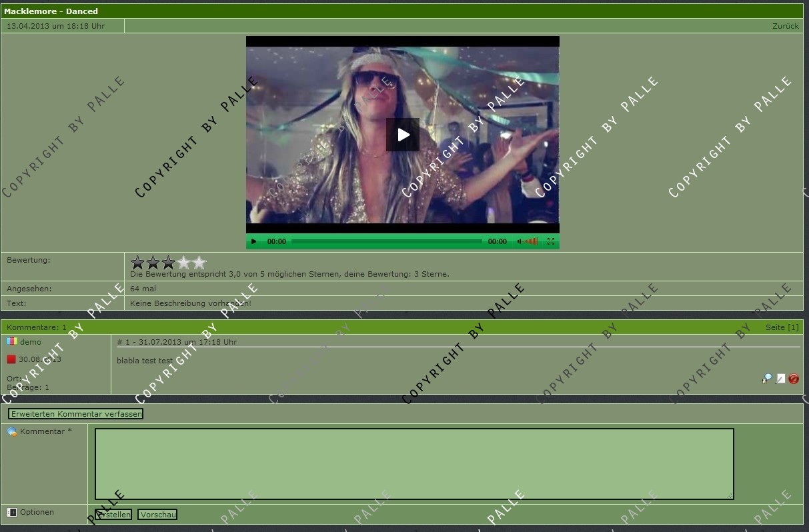
Task: Click the edit comment pencil icon
Action: tap(780, 379)
